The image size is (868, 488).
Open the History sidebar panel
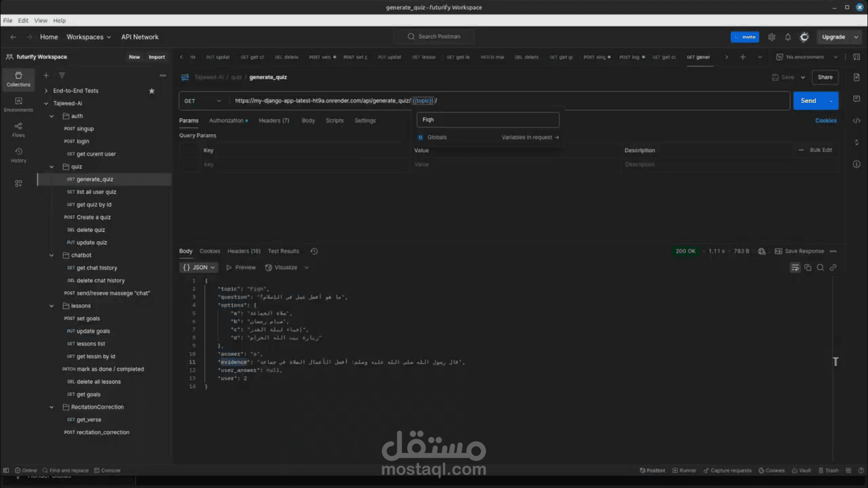19,155
